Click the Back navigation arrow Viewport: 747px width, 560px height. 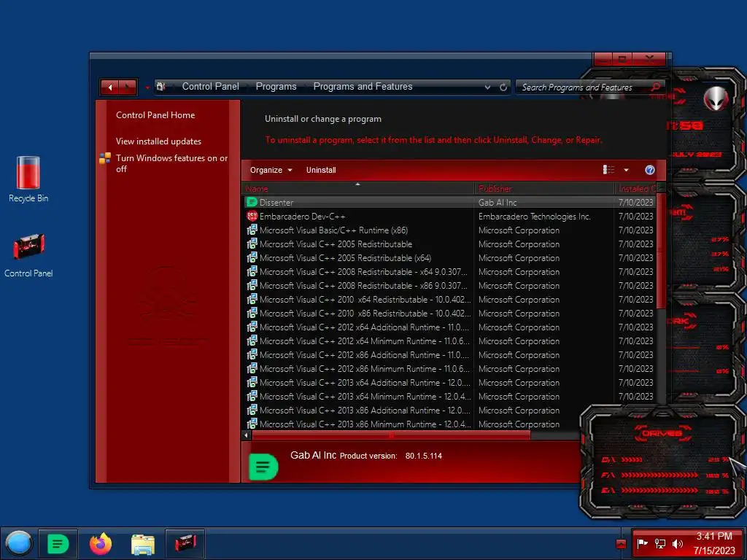(x=110, y=87)
